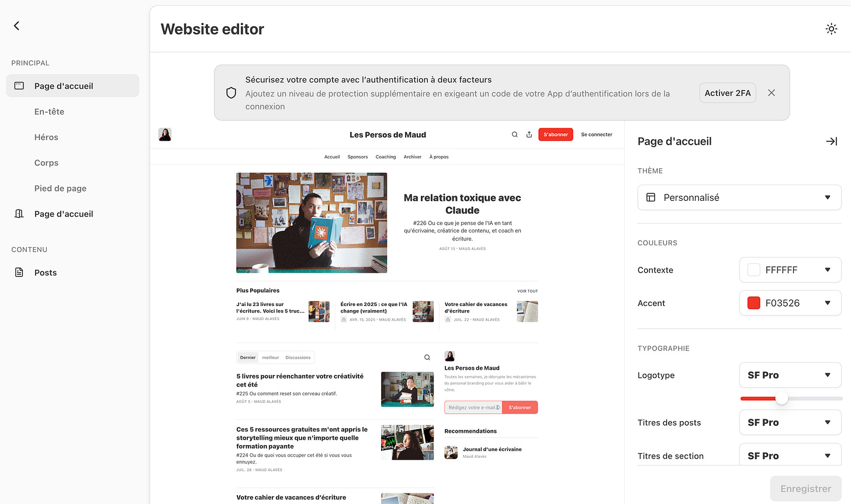Click Coaching in preview navigation

pyautogui.click(x=386, y=157)
